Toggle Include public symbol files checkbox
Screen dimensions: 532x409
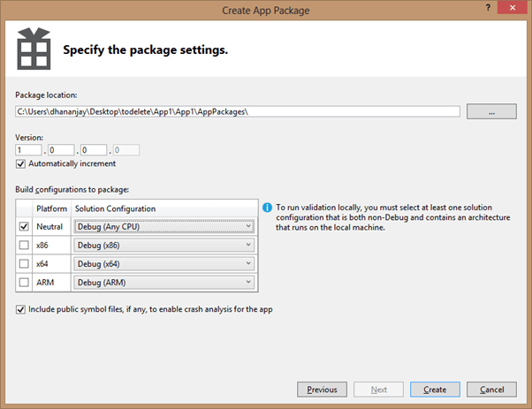click(21, 310)
